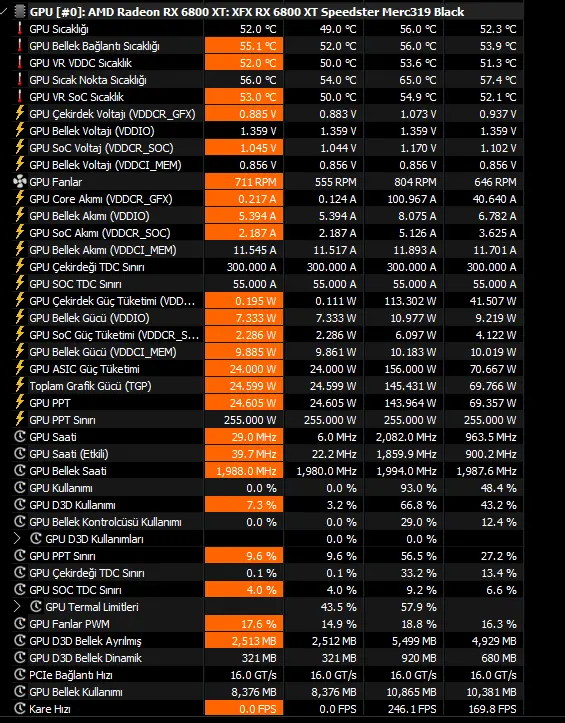Click the thermometer icon beside GPU Bellek Bağlantı Sıcaklığı

coord(19,46)
